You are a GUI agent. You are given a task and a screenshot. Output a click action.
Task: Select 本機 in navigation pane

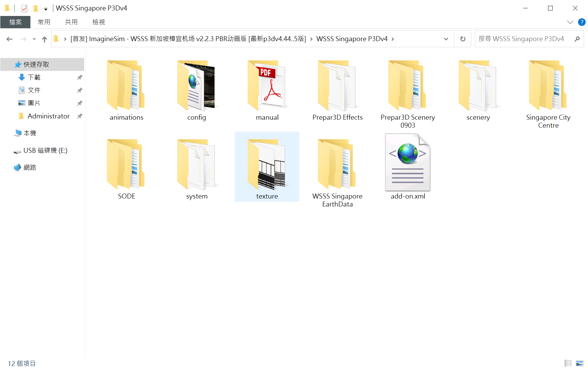click(x=30, y=133)
